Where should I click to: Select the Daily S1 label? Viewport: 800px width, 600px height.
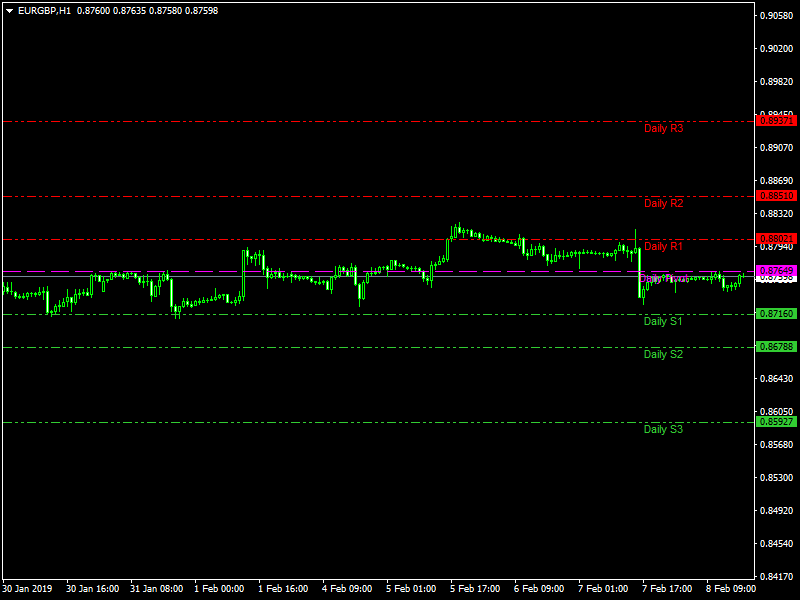click(663, 321)
